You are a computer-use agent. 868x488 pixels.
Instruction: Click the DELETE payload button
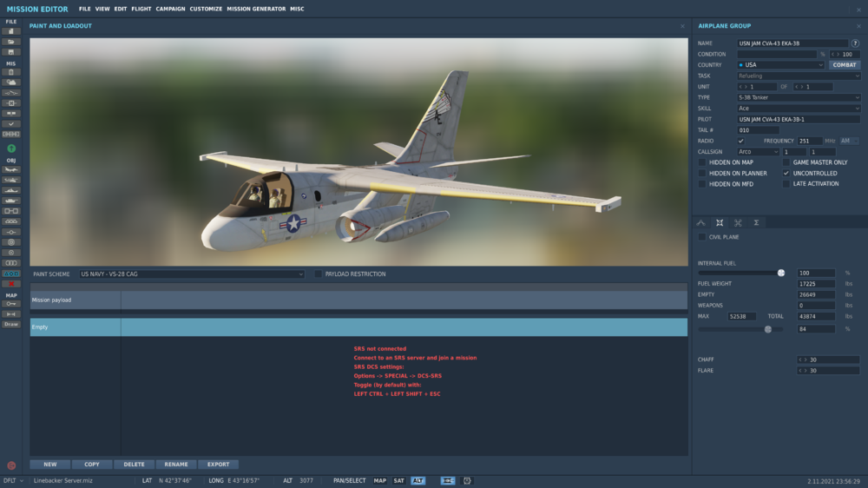pos(134,465)
